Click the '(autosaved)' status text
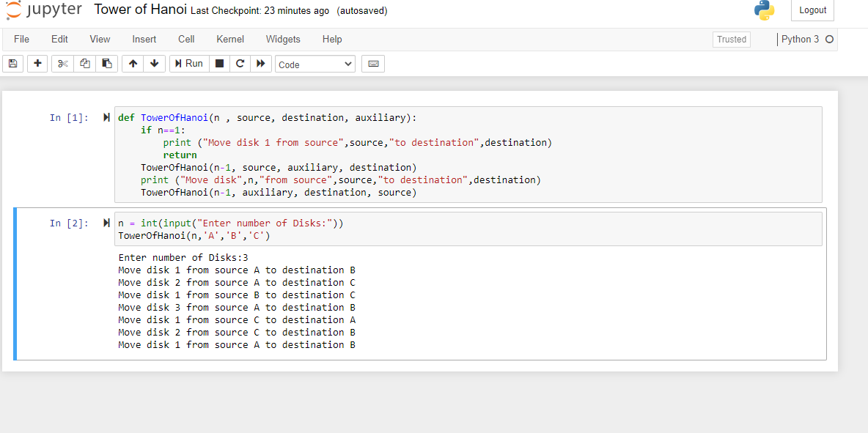The image size is (868, 433). [362, 11]
